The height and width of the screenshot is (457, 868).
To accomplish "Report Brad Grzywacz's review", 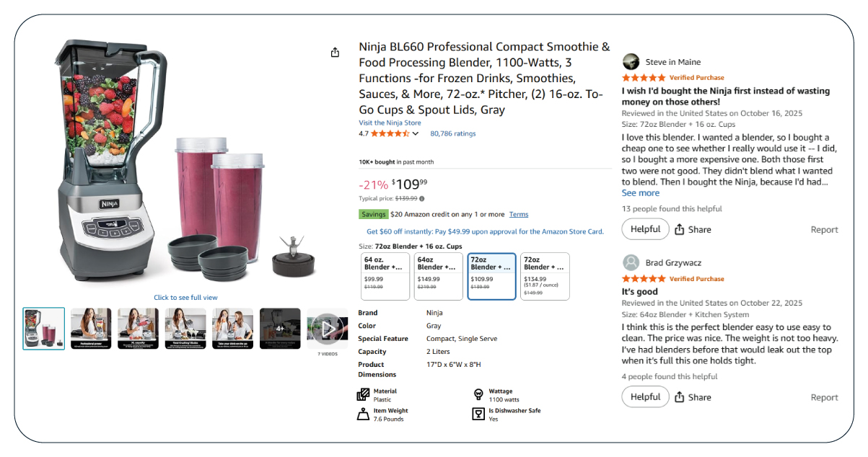I will [824, 397].
